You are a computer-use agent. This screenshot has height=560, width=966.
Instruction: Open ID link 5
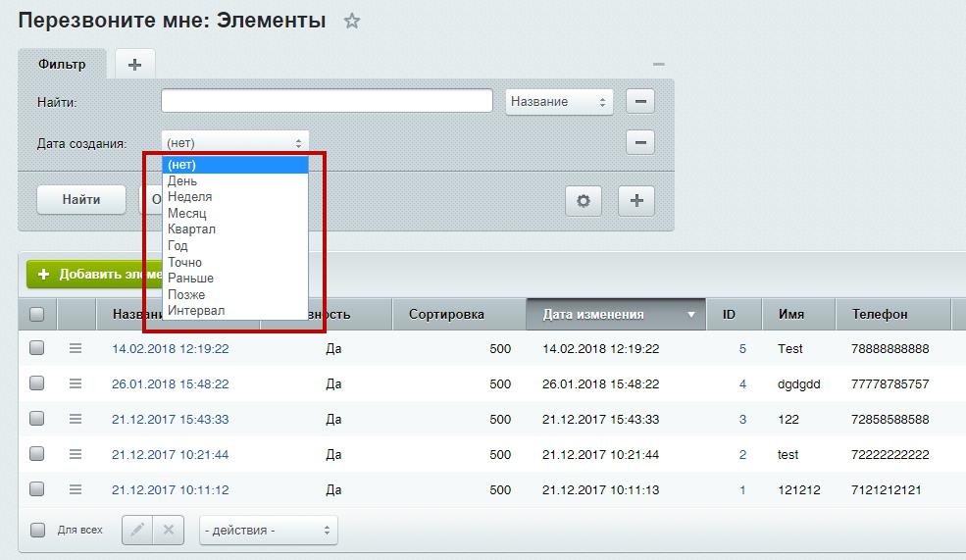(x=742, y=349)
